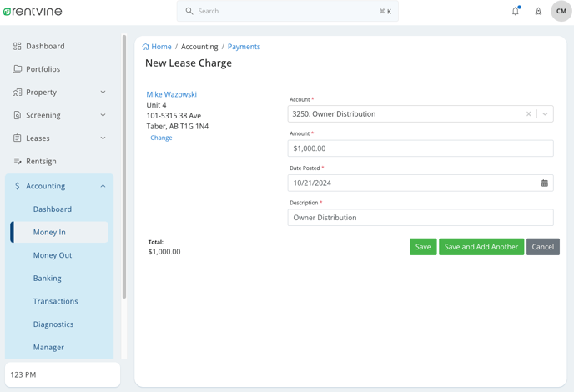Clear the Account selection with X icon
The image size is (574, 392).
(x=528, y=113)
